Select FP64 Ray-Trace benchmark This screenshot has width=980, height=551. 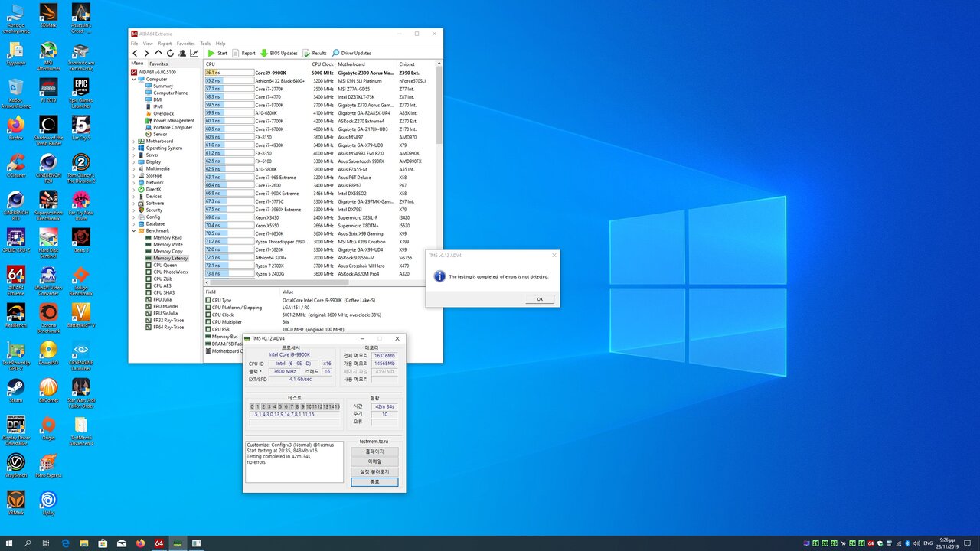tap(164, 327)
